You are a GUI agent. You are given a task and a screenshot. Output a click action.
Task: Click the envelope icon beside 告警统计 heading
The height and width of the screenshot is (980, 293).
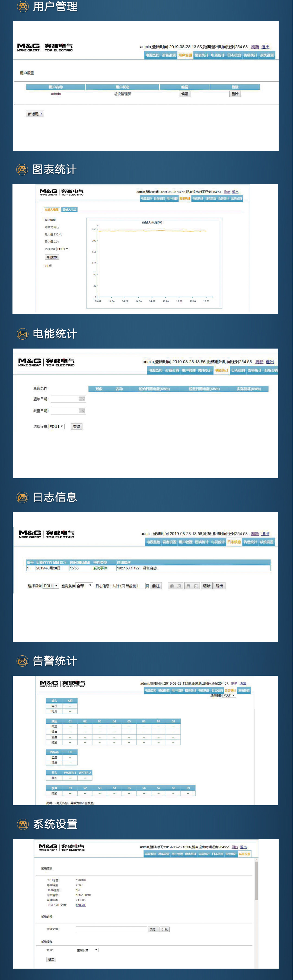(x=23, y=661)
